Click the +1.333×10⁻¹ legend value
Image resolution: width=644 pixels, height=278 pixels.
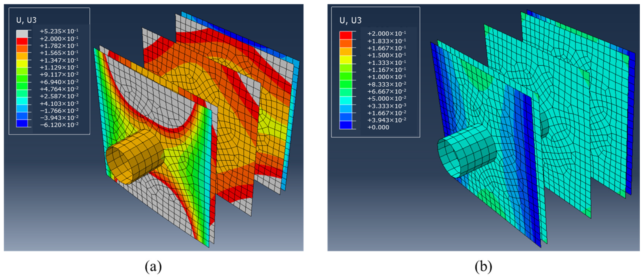point(386,62)
